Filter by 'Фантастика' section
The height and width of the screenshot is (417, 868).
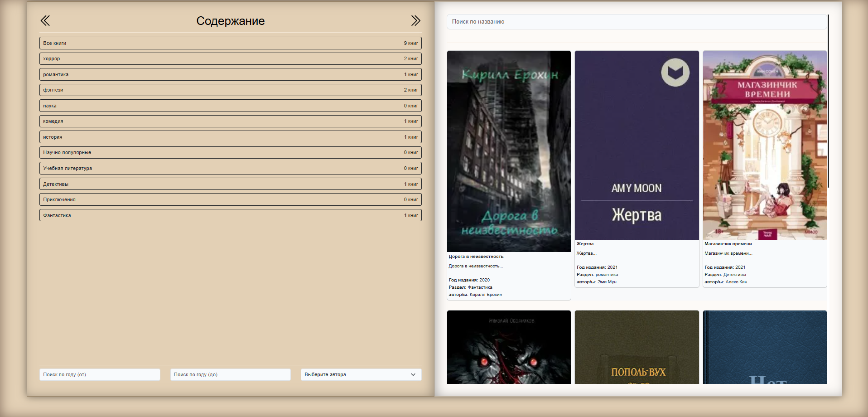[x=231, y=215]
